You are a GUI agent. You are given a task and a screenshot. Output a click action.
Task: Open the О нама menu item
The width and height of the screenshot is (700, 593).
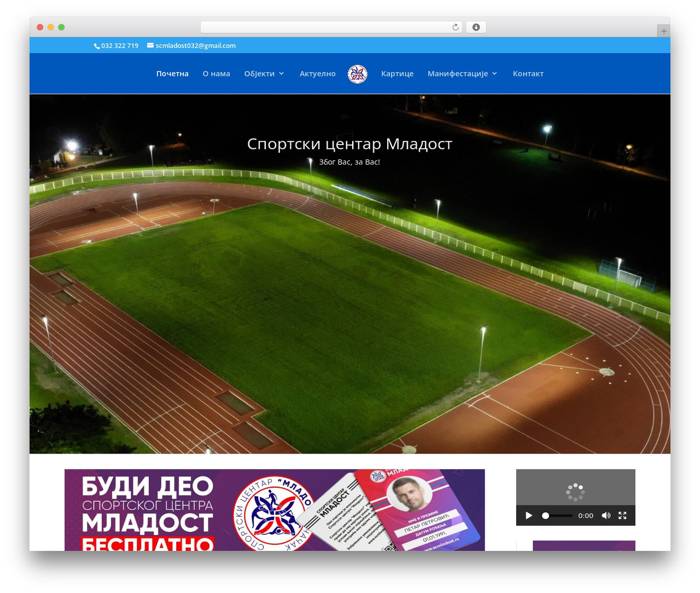(x=217, y=73)
